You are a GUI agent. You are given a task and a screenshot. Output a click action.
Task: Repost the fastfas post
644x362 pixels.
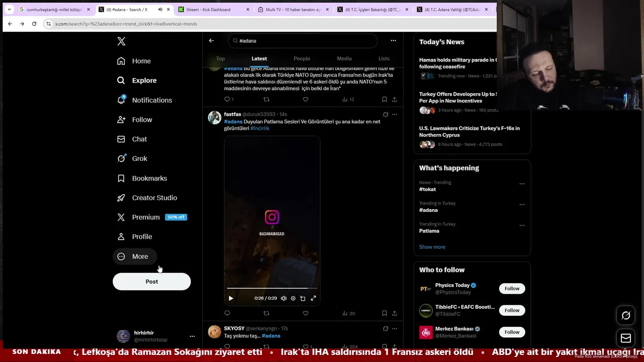pyautogui.click(x=266, y=313)
